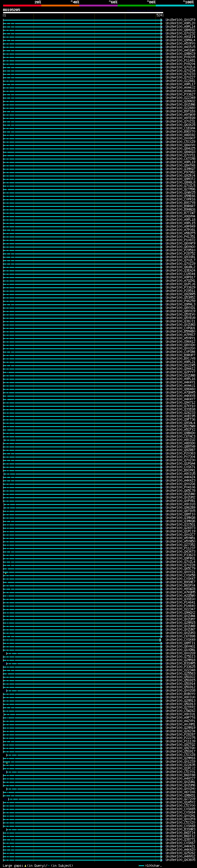
Task: Click the orange ~40% identity legend segment
Action: coord(60,6)
